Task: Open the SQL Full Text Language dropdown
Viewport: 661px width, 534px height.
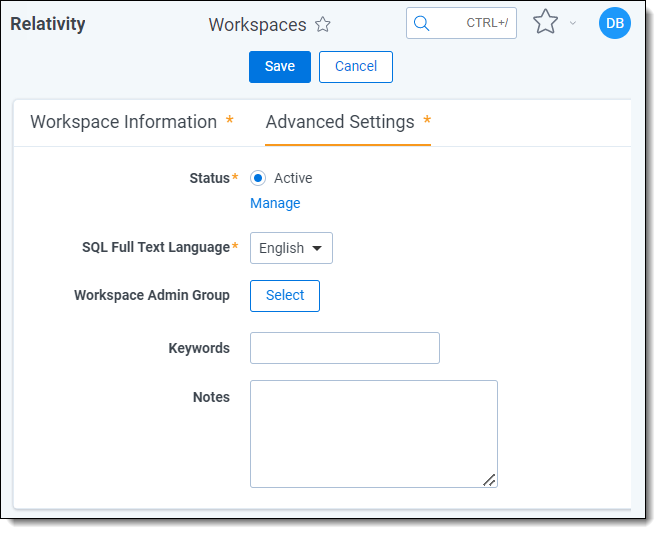Action: coord(291,248)
